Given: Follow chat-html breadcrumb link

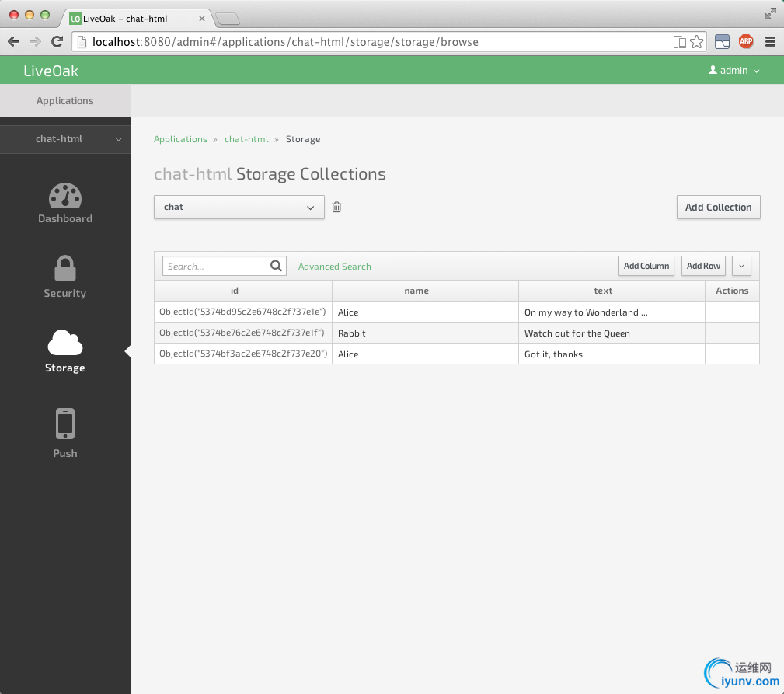Looking at the screenshot, I should tap(246, 139).
